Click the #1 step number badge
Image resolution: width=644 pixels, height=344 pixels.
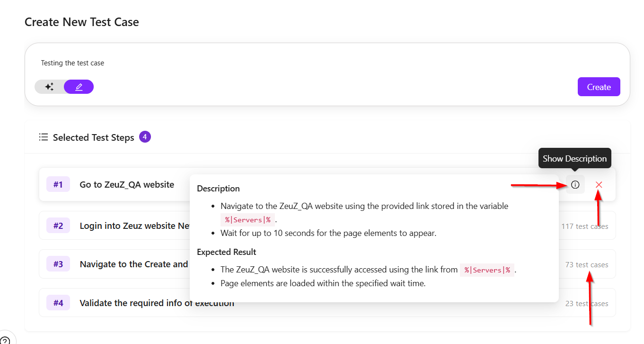tap(58, 184)
